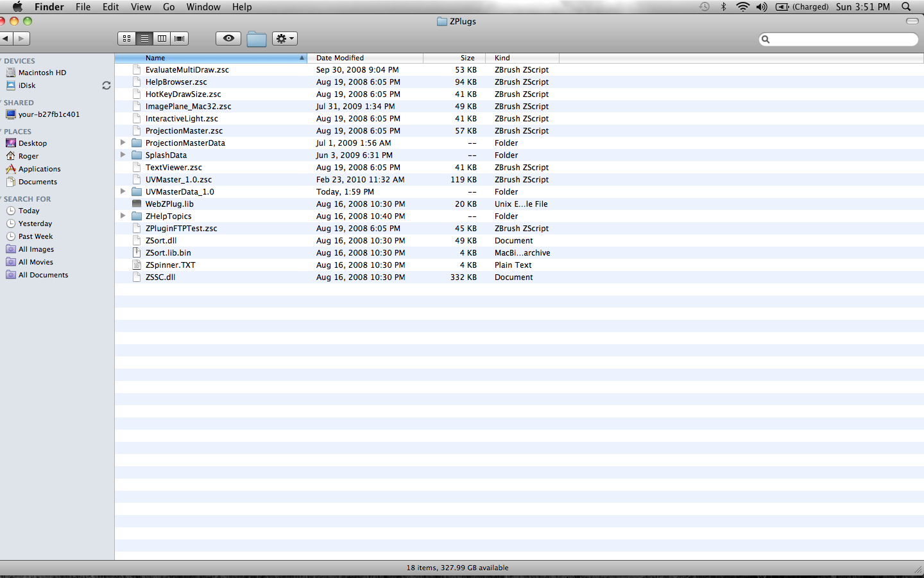Open the Window menu

[203, 6]
